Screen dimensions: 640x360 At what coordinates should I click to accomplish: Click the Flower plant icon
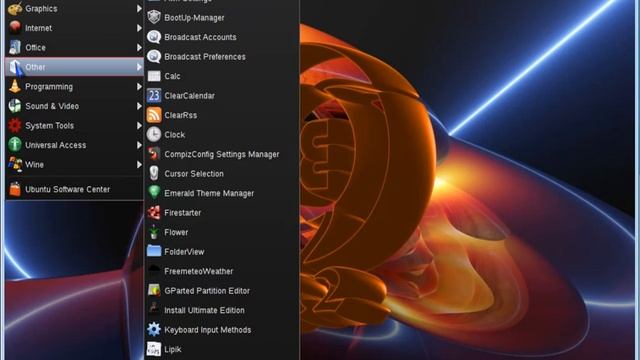coord(154,232)
